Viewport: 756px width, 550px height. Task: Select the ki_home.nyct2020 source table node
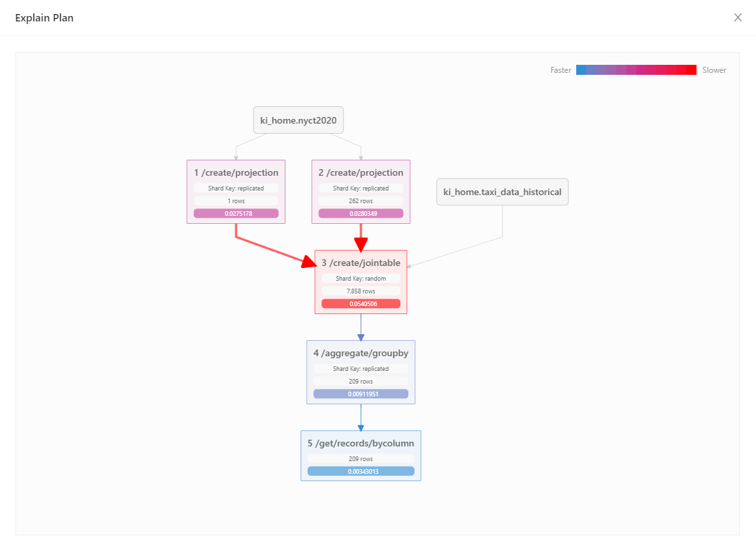[x=298, y=120]
